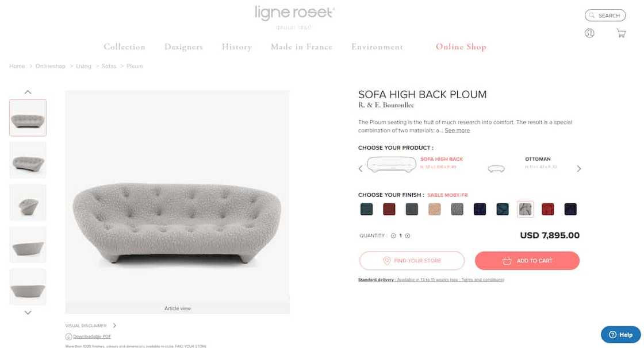The height and width of the screenshot is (348, 644).
Task: Select the second sofa thumbnail image
Action: tap(28, 160)
